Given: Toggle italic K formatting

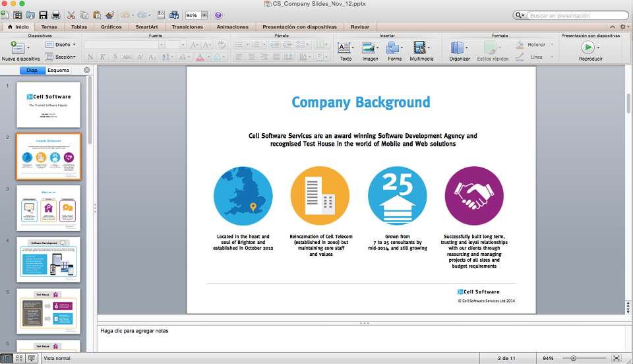Looking at the screenshot, I should point(103,57).
